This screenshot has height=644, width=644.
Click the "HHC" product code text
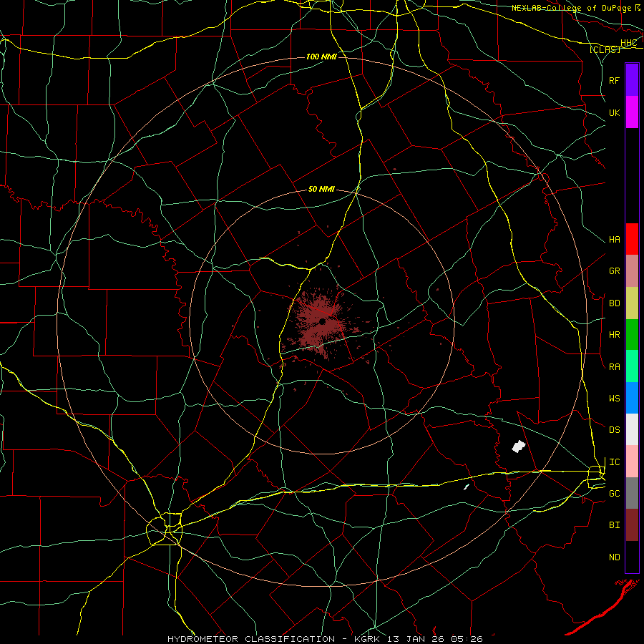pyautogui.click(x=628, y=43)
